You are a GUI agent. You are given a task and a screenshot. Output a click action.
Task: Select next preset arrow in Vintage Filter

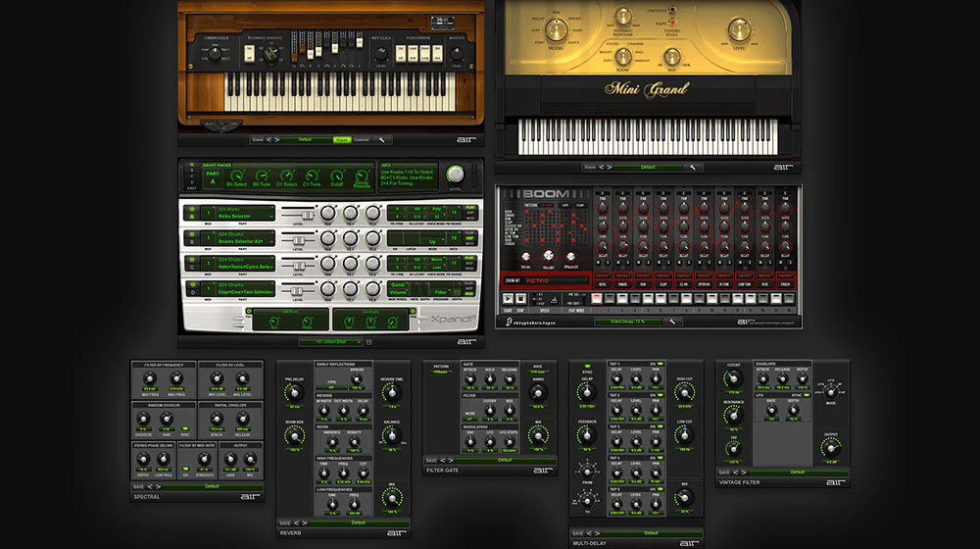pos(744,473)
